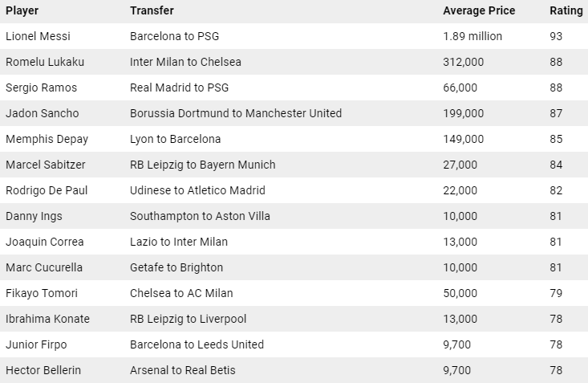Click Udinese to Atletico Madrid transfer

click(x=197, y=190)
